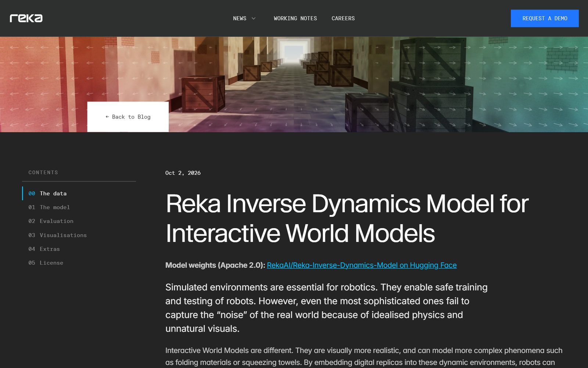Click the Oct 2, 2026 date
This screenshot has width=588, height=368.
pos(183,173)
